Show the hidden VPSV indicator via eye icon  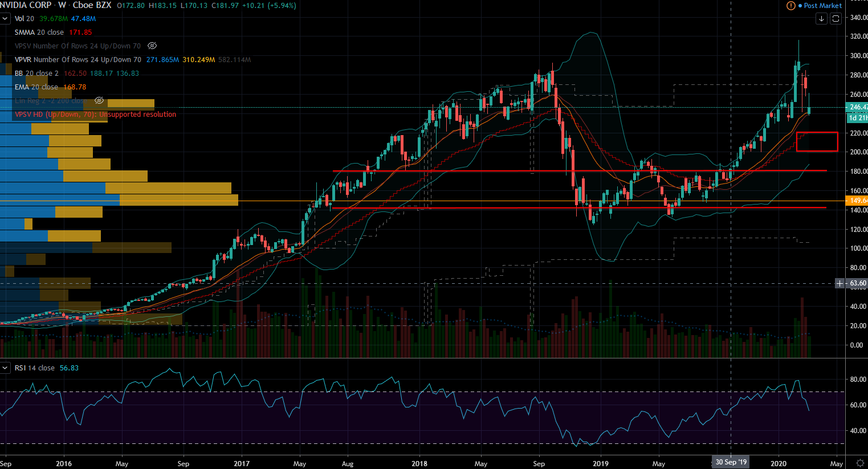[x=152, y=46]
